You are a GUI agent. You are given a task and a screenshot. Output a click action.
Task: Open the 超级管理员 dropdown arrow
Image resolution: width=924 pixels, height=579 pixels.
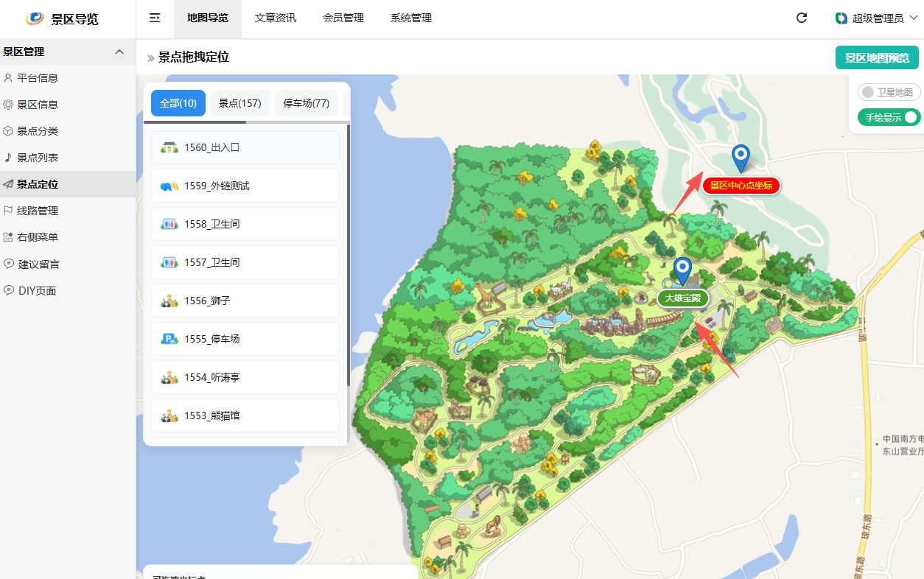pos(914,18)
